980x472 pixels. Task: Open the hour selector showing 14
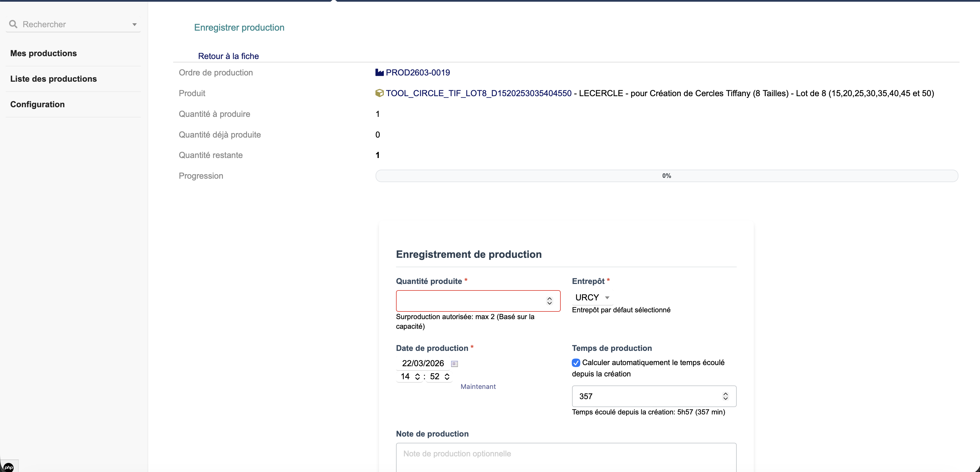click(410, 376)
